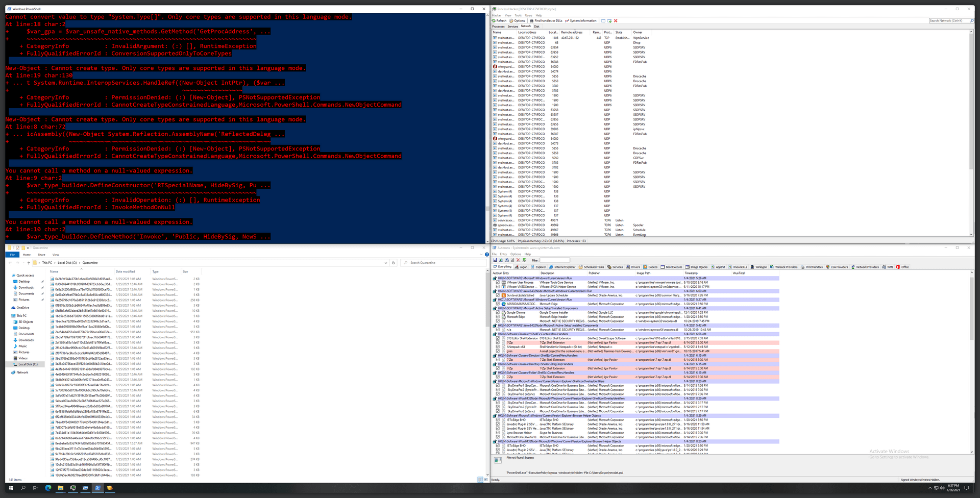Select the svchost row with remote address 40.67.251.132
The width and height of the screenshot is (980, 498).
tap(572, 38)
